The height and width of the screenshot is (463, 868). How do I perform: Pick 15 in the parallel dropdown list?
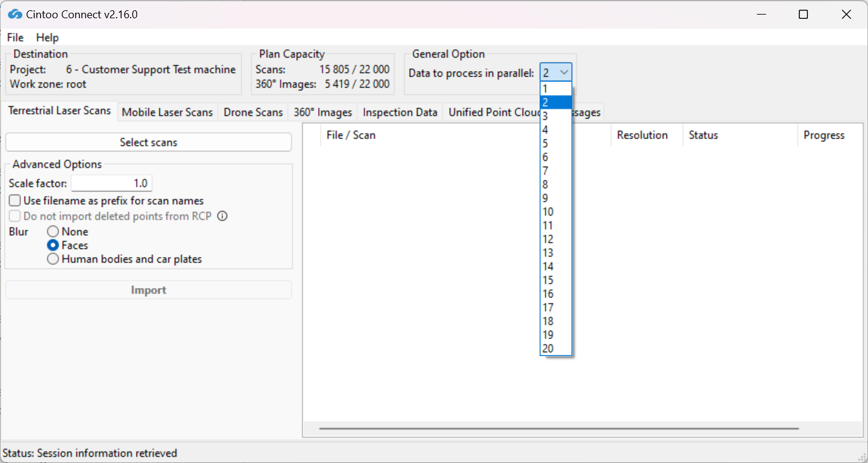tap(556, 280)
